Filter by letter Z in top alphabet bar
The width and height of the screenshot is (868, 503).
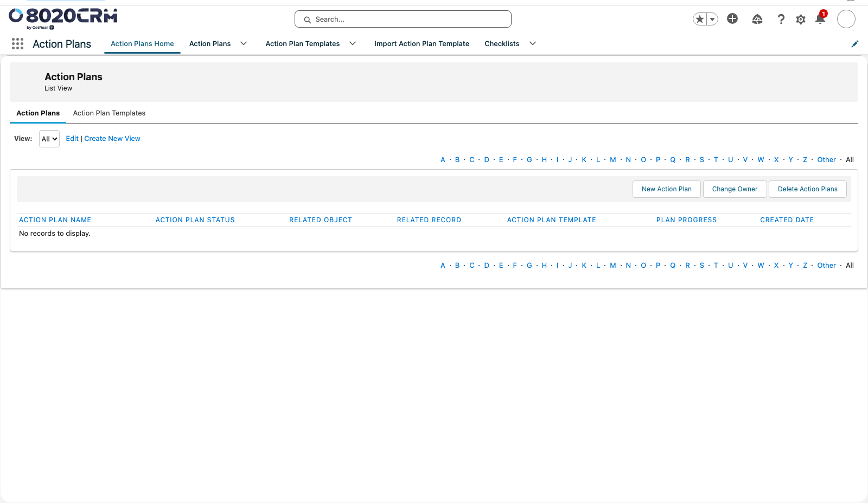[x=805, y=160]
